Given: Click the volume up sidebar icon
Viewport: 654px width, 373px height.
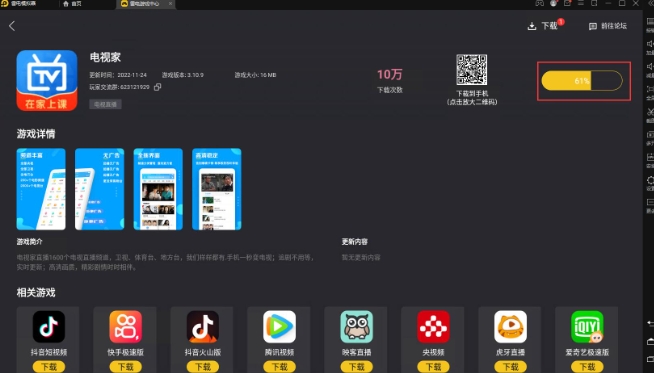Looking at the screenshot, I should [x=650, y=44].
